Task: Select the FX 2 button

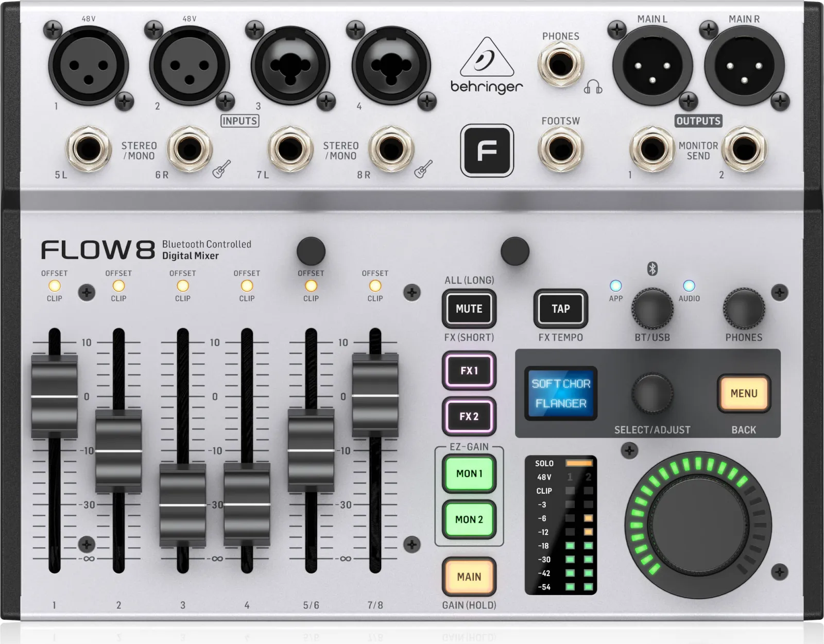Action: [469, 416]
